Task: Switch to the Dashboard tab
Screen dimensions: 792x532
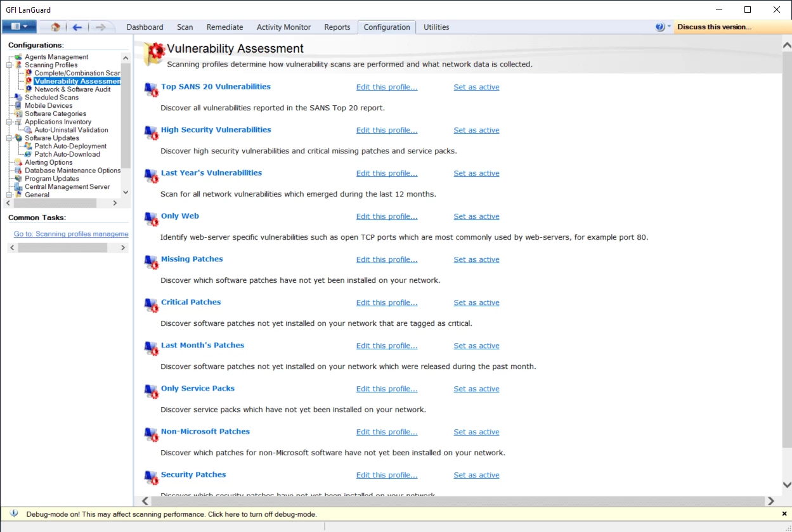Action: (145, 27)
